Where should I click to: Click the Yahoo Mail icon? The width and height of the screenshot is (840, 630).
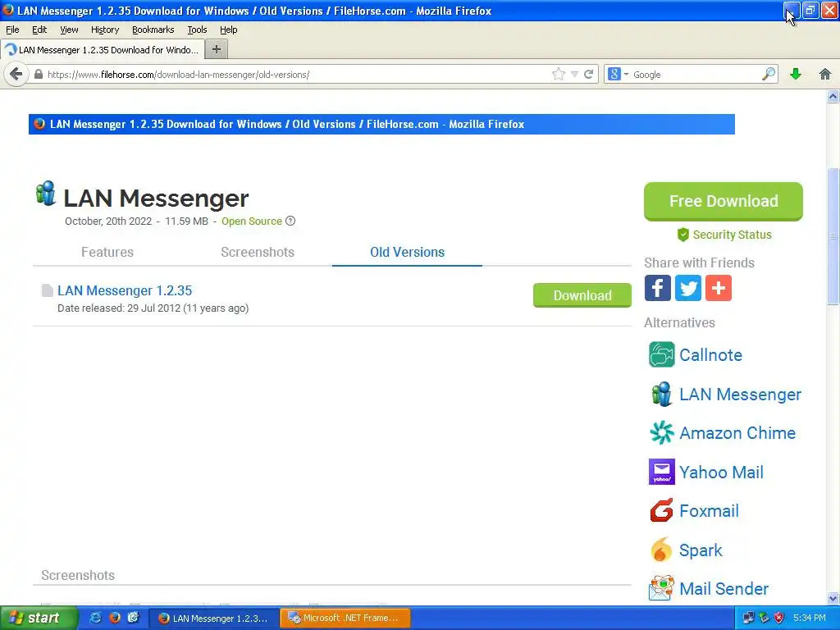pos(662,472)
